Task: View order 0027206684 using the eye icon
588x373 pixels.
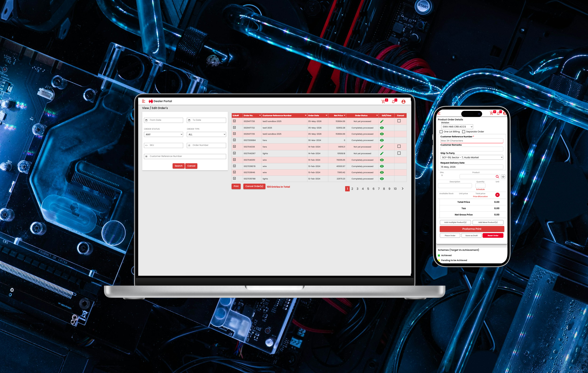Action: point(382,140)
